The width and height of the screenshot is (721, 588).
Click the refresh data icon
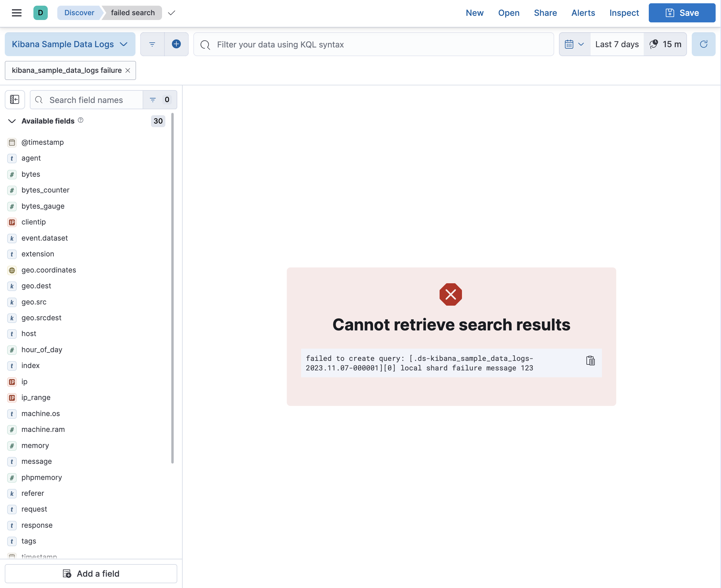click(x=704, y=44)
